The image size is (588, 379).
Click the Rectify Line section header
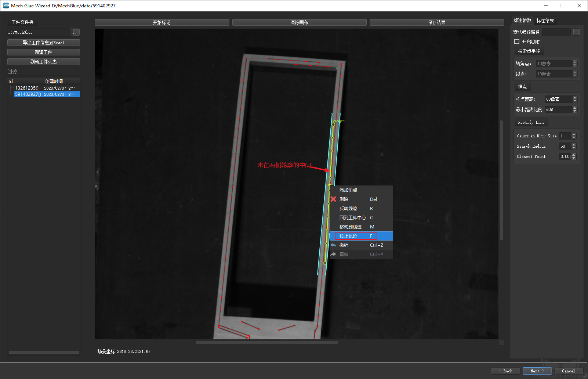tap(531, 122)
